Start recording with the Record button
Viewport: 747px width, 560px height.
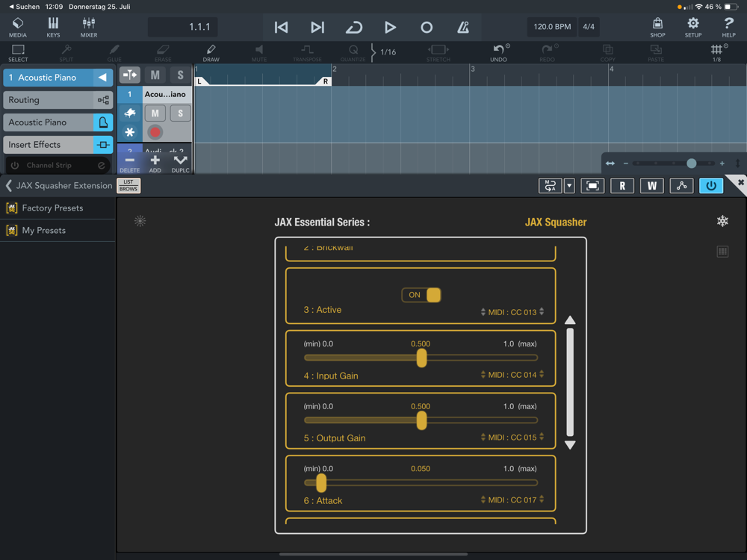(x=427, y=27)
